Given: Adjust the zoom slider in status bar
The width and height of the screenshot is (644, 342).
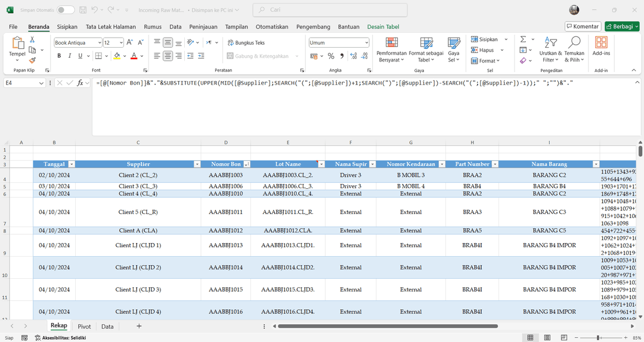Looking at the screenshot, I should click(598, 337).
